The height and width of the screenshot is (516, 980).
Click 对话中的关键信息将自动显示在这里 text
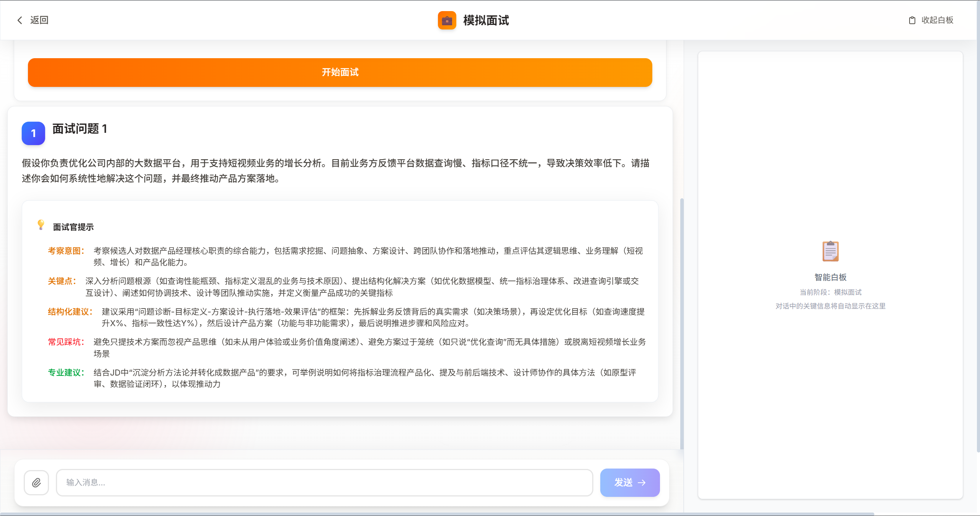point(830,306)
